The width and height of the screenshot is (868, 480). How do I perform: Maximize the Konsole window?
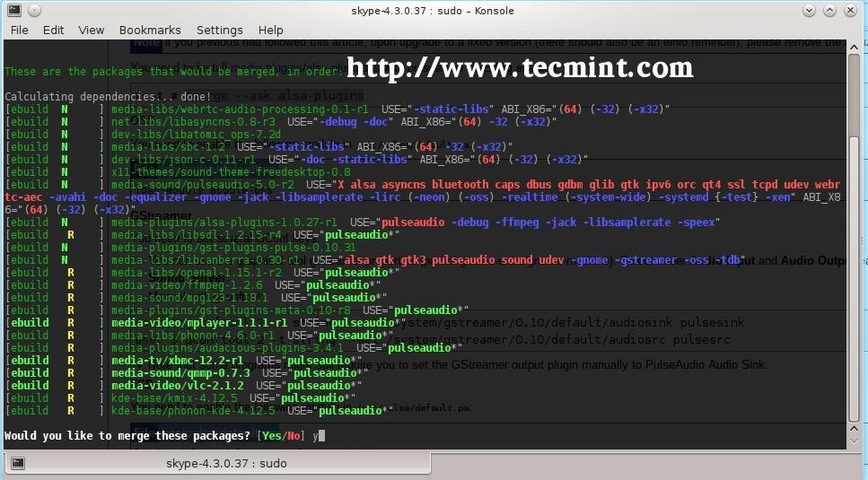(x=829, y=10)
